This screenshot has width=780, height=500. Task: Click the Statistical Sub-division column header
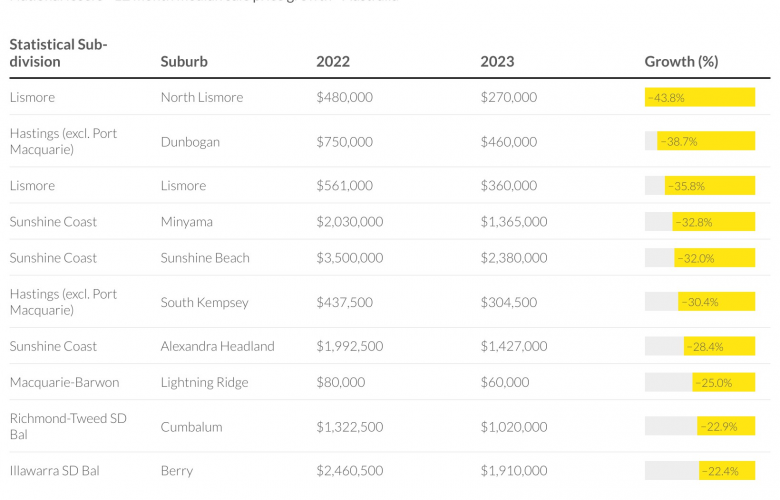[x=58, y=53]
